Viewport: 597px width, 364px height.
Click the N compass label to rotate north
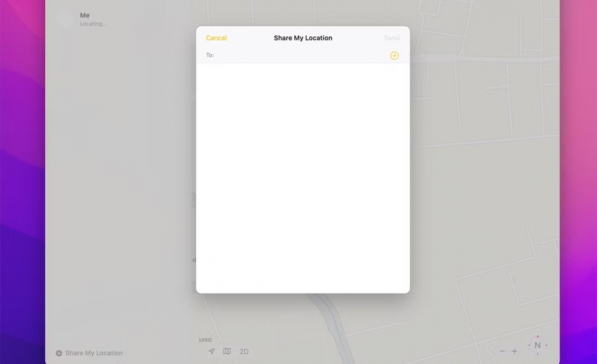[537, 345]
